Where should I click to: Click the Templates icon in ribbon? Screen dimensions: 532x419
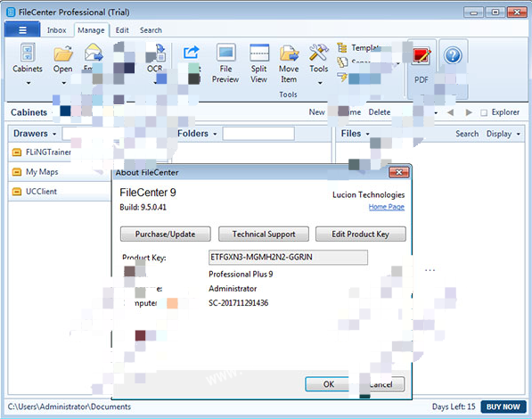(x=341, y=47)
